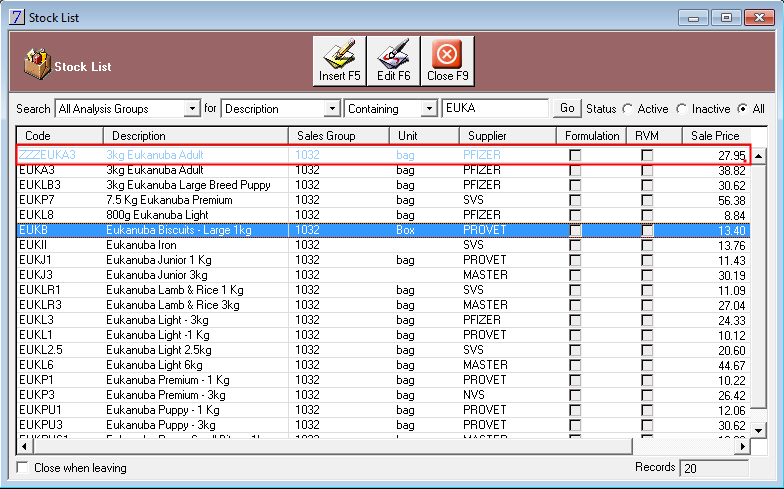Tick RVM checkbox for EUKB row
The width and height of the screenshot is (784, 489).
pos(647,230)
